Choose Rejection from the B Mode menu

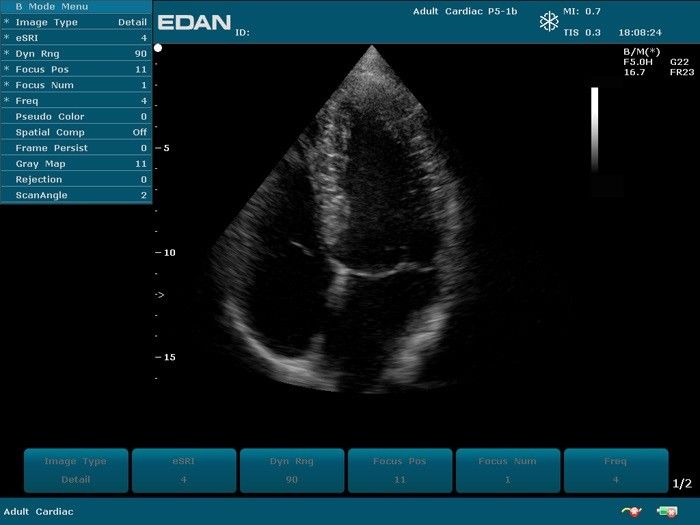pos(76,179)
